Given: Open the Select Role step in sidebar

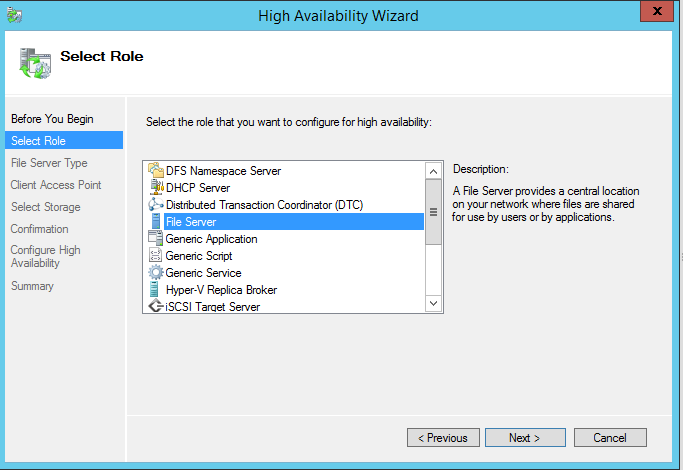Looking at the screenshot, I should 38,141.
